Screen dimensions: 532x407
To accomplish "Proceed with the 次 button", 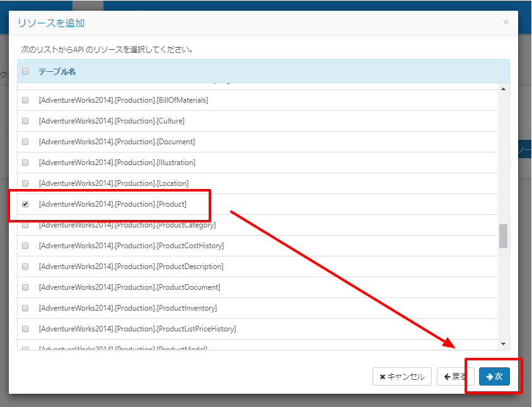I will pyautogui.click(x=494, y=377).
